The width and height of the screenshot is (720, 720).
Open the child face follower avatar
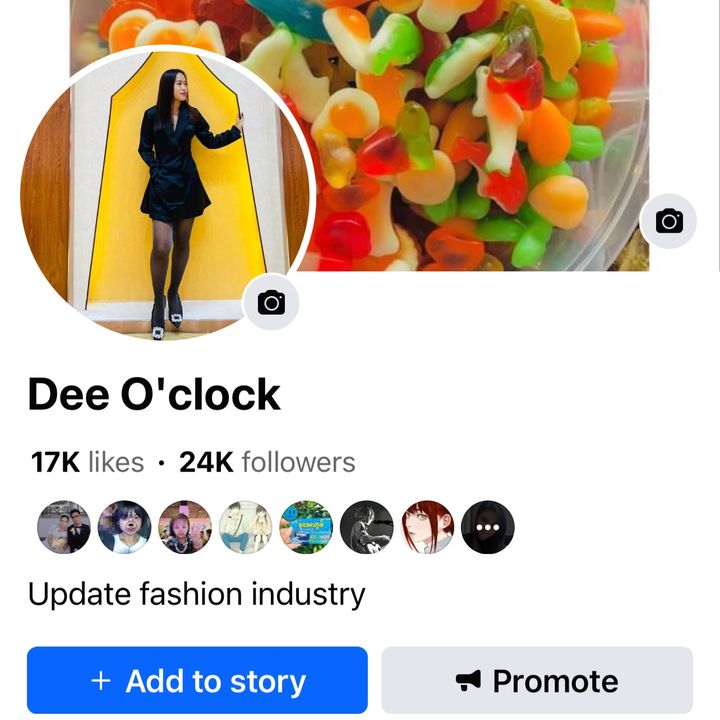[x=124, y=527]
